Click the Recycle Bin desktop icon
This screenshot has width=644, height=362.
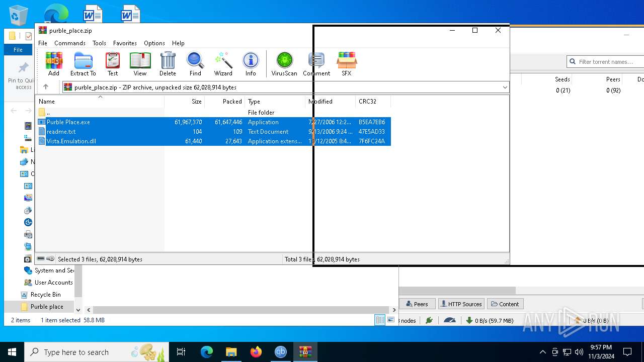[x=19, y=15]
